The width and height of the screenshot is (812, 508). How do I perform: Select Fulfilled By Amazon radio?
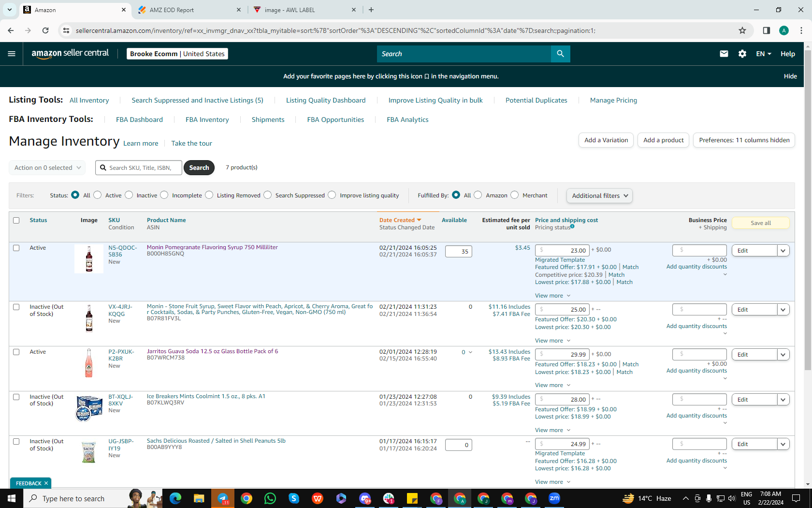click(x=478, y=195)
